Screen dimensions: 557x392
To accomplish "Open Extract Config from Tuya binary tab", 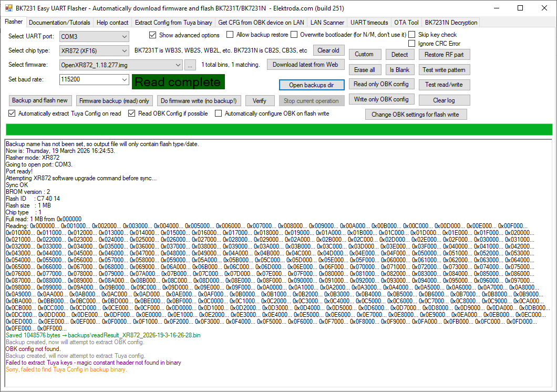I will click(x=173, y=23).
